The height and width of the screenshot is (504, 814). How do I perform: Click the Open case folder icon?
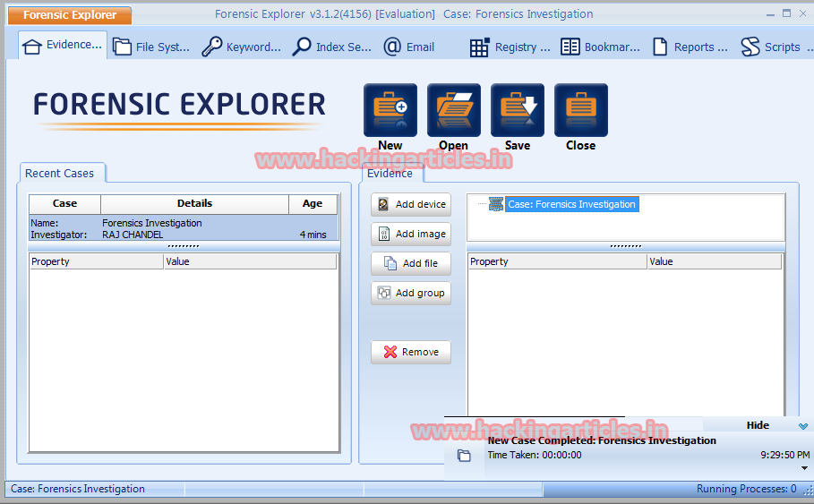(454, 110)
